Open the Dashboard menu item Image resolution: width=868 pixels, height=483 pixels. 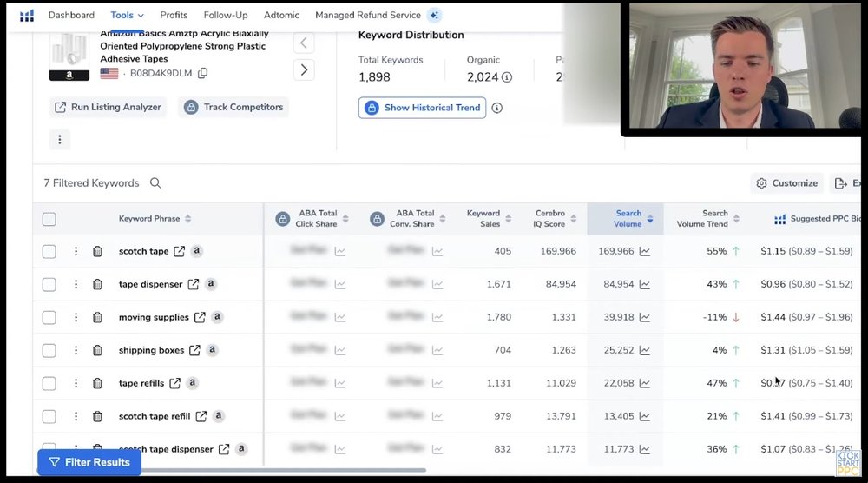click(x=71, y=16)
